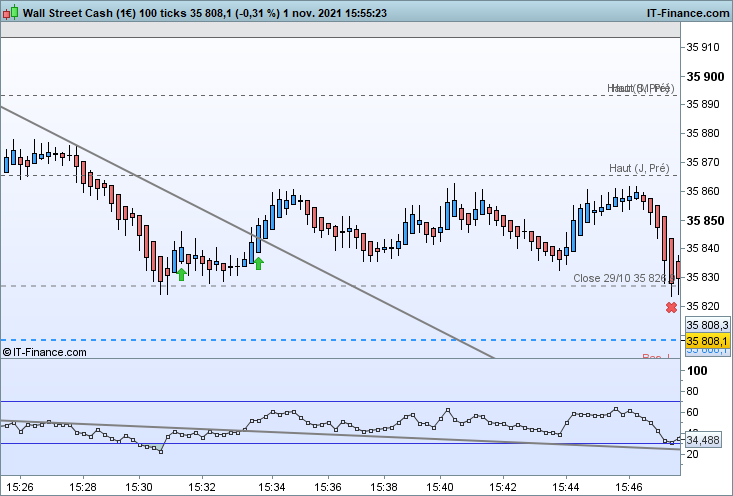Click the 15:34 time axis label
Viewport: 733px width, 496px height.
pos(272,487)
